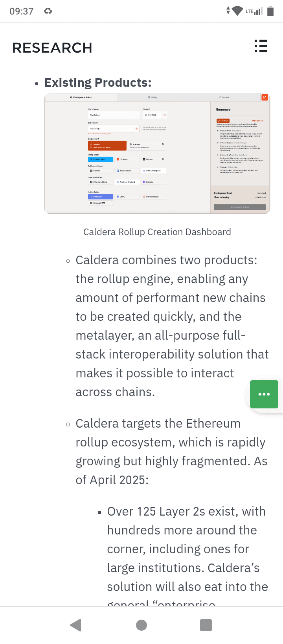Tap the Caldera Rollup Creation Dashboard caption

157,232
